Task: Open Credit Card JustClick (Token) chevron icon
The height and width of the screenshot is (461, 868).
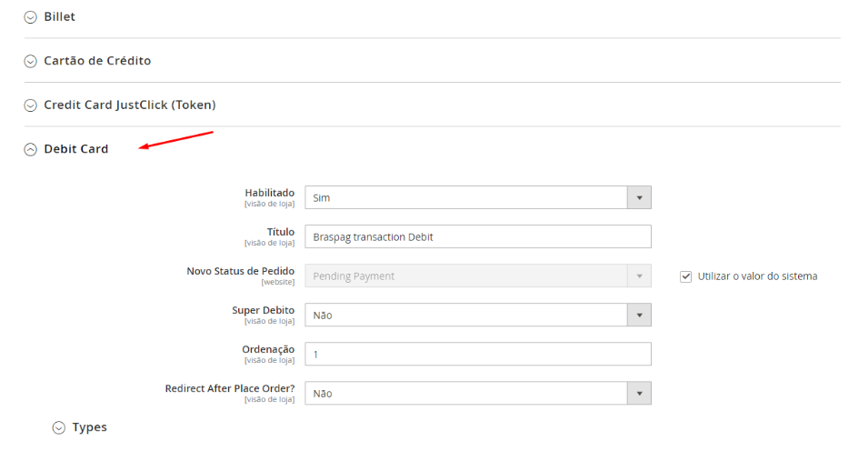Action: 31,105
